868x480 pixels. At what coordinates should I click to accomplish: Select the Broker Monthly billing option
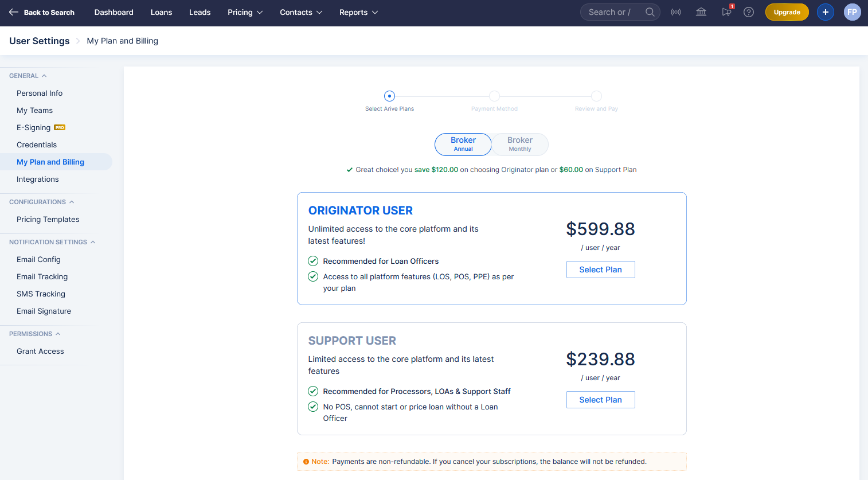coord(520,144)
